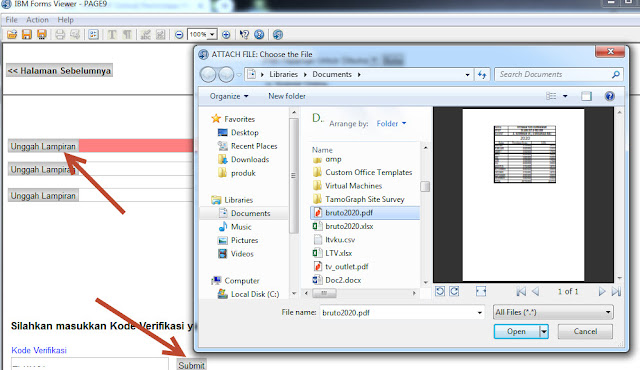Click the preview rotate counterclockwise icon
640x370 pixels.
[440, 291]
